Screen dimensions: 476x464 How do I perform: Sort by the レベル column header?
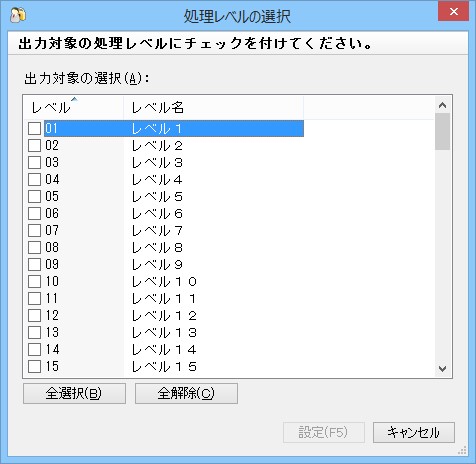(74, 108)
